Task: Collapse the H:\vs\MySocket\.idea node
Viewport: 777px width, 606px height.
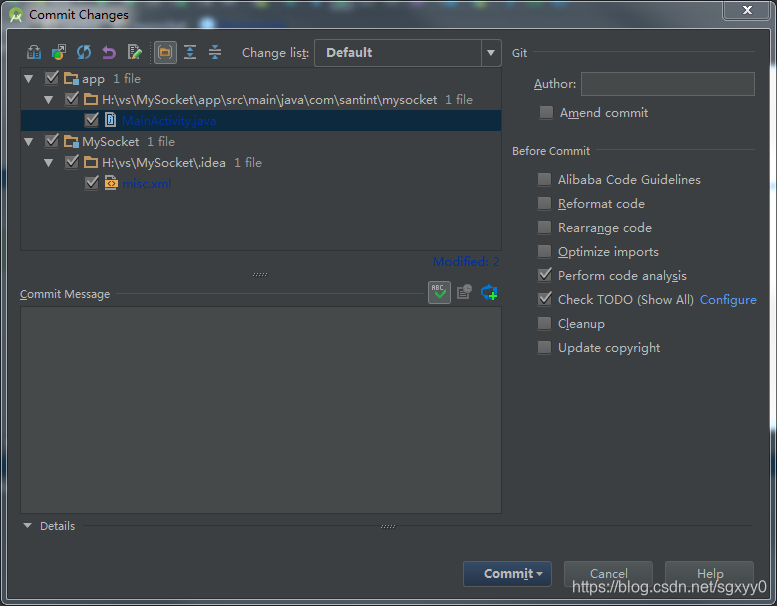Action: point(49,163)
